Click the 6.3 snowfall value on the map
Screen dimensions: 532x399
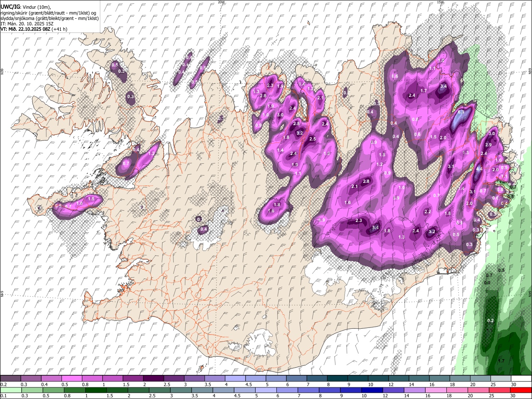(461, 112)
